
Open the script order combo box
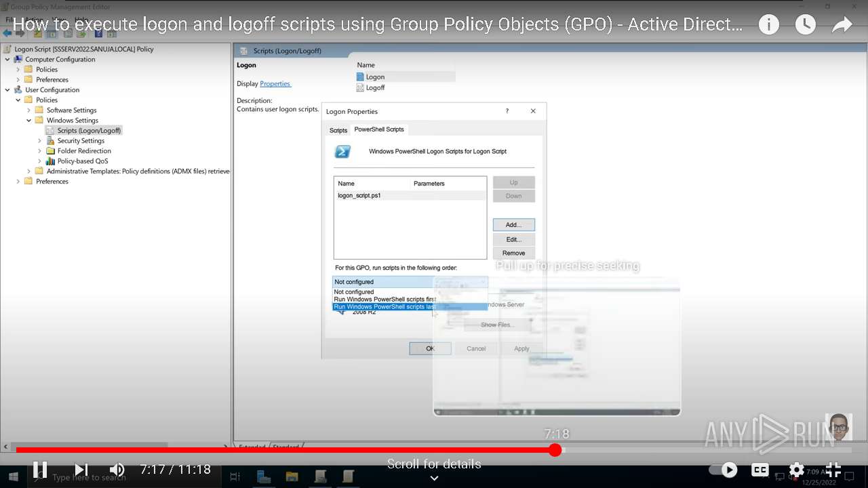[410, 282]
